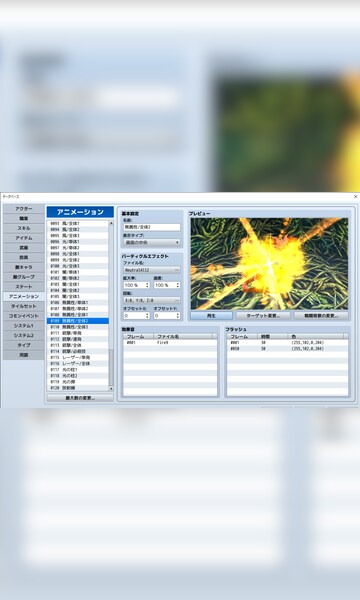
Task: Click the animation name input field
Action: coord(152,227)
